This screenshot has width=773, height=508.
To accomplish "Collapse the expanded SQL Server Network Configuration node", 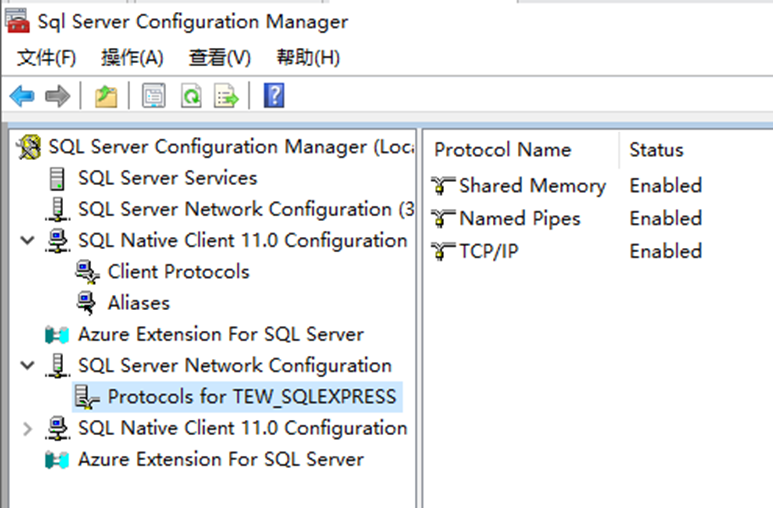I will pyautogui.click(x=28, y=365).
